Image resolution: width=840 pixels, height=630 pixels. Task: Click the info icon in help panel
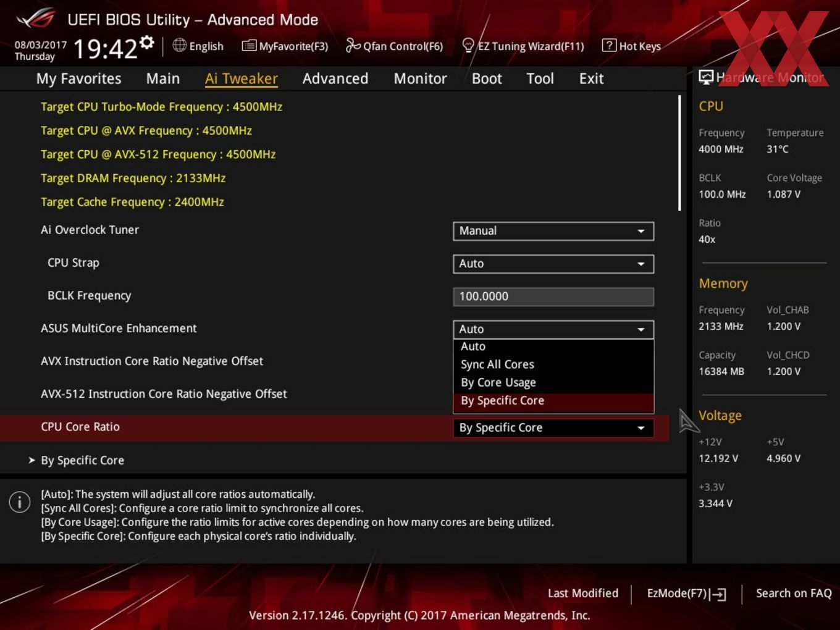pos(20,502)
